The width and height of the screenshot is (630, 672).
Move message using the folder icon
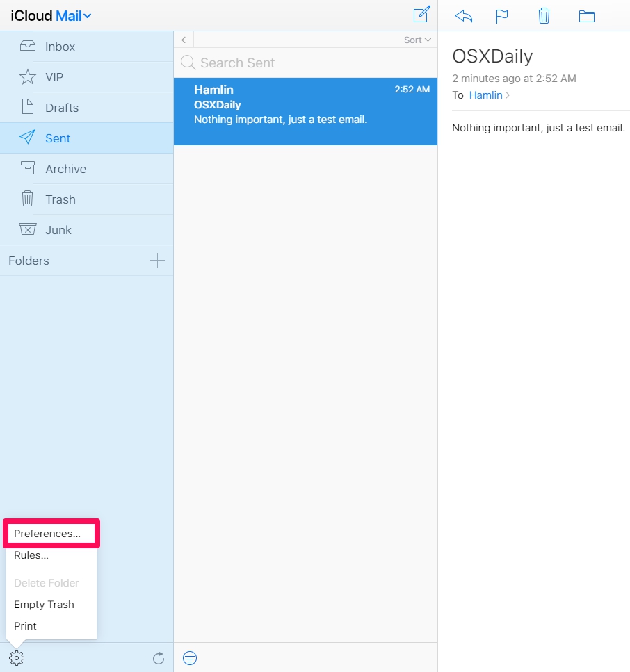tap(586, 15)
